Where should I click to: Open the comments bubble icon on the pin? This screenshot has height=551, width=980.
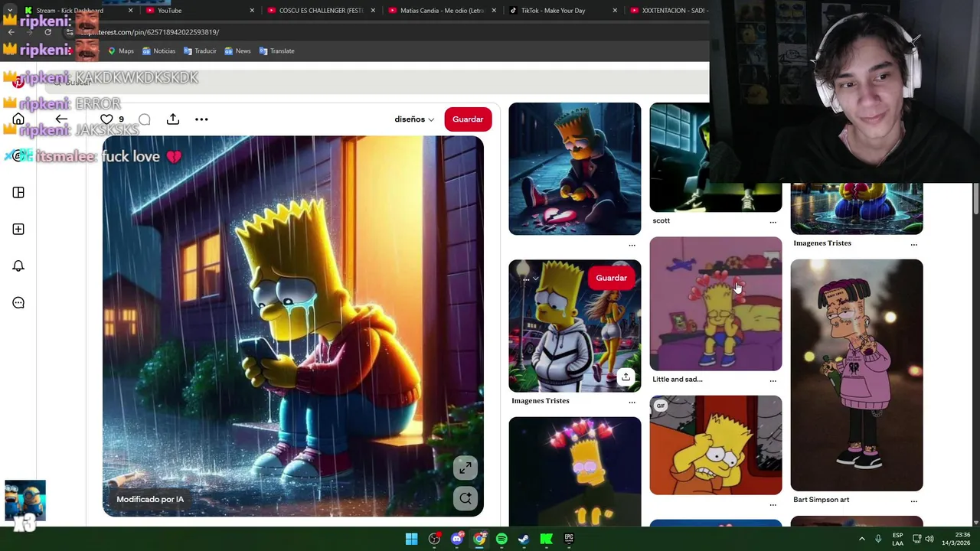(145, 119)
